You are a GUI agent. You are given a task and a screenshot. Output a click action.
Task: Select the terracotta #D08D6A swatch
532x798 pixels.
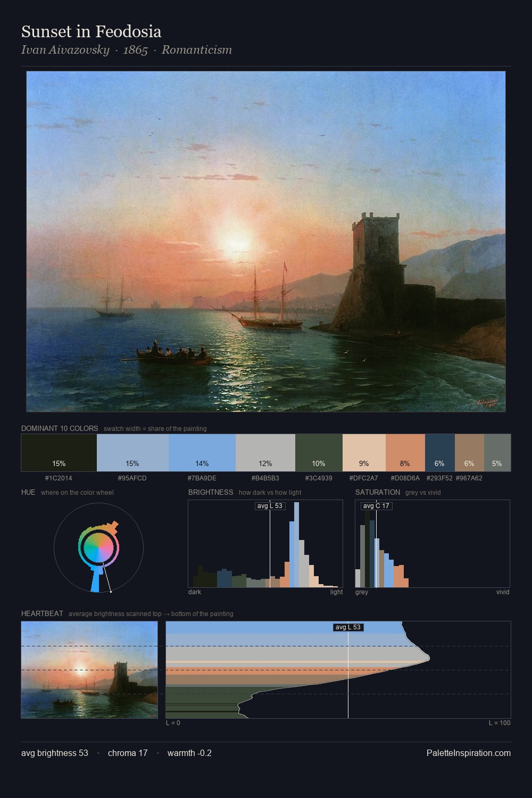coord(405,453)
